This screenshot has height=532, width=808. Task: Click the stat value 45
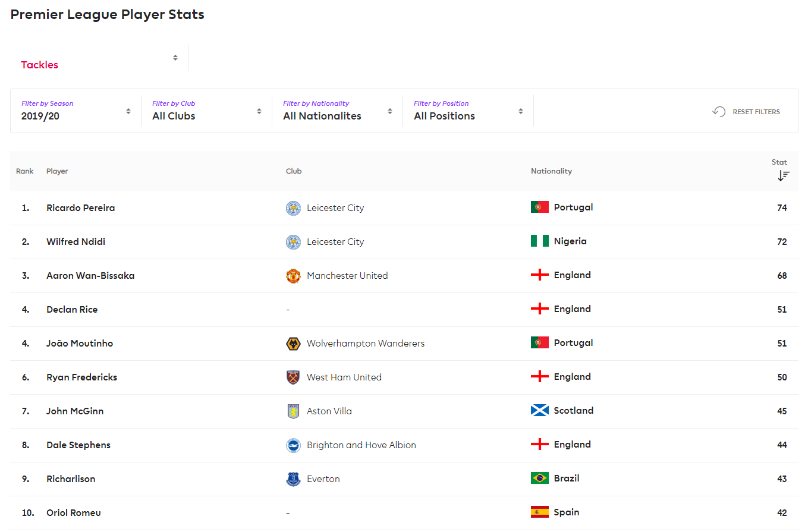pyautogui.click(x=782, y=411)
